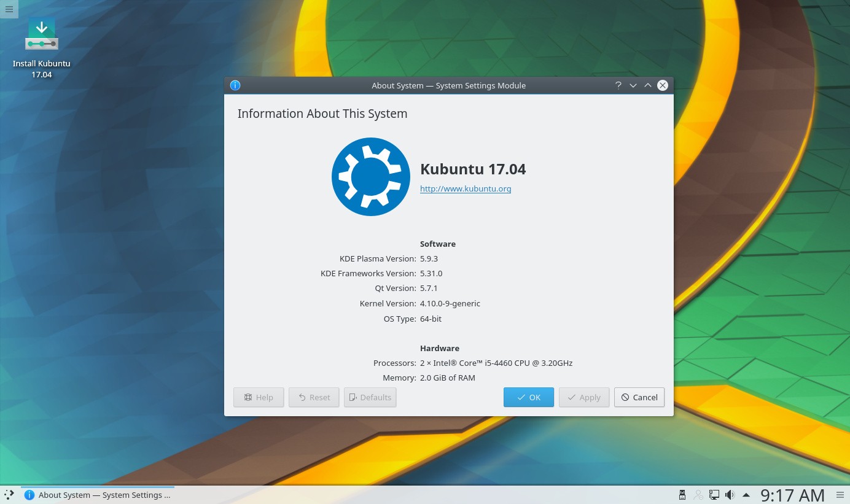The image size is (850, 504).
Task: Click the Hardware section heading
Action: pos(440,348)
